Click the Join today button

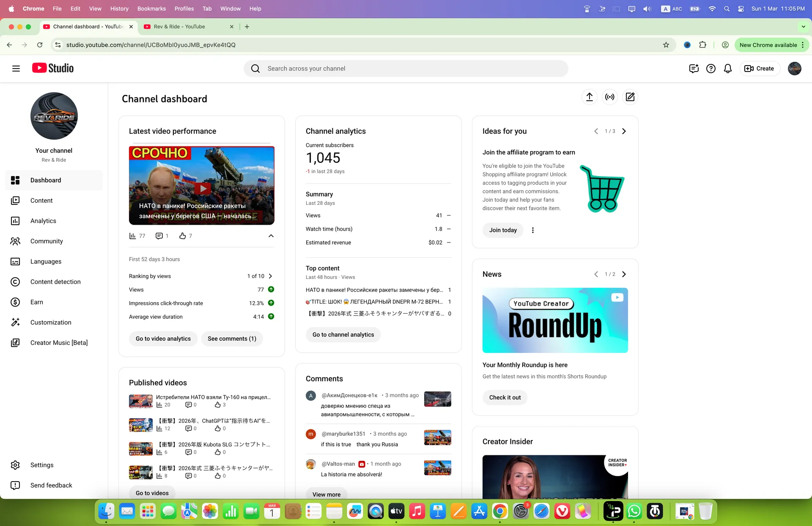click(503, 230)
